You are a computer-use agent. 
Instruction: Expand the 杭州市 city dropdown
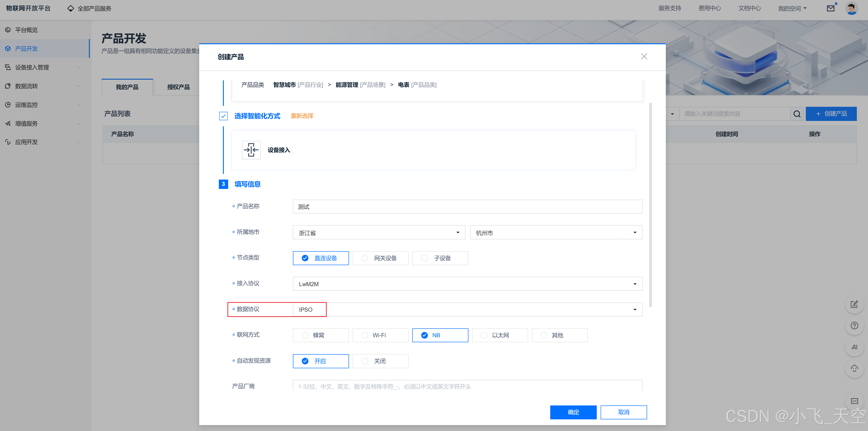click(556, 233)
